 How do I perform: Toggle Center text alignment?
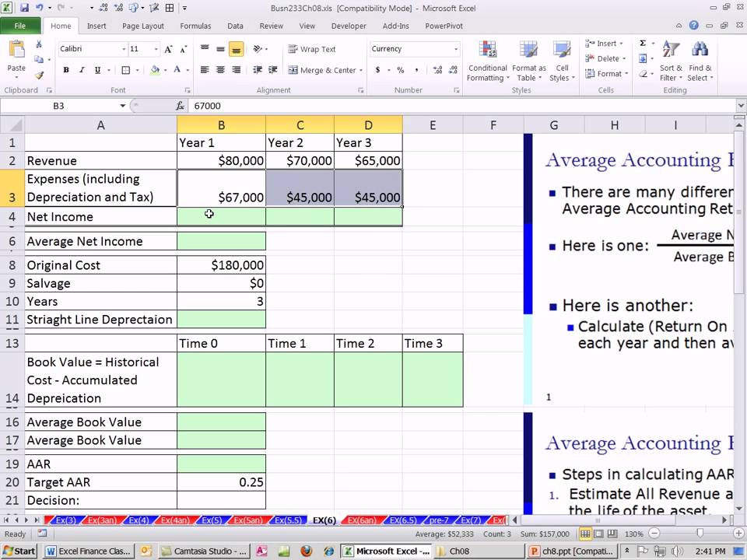220,70
